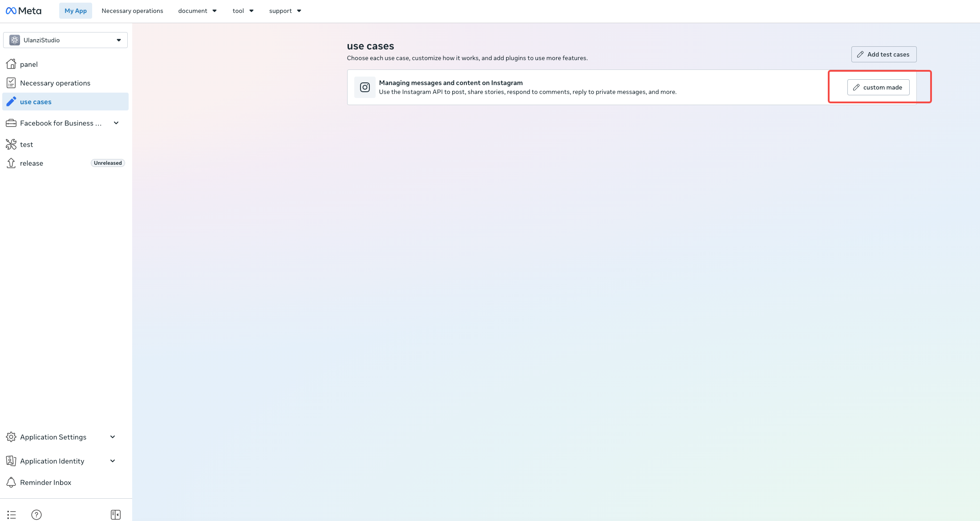
Task: Open test in the sidebar
Action: point(65,144)
